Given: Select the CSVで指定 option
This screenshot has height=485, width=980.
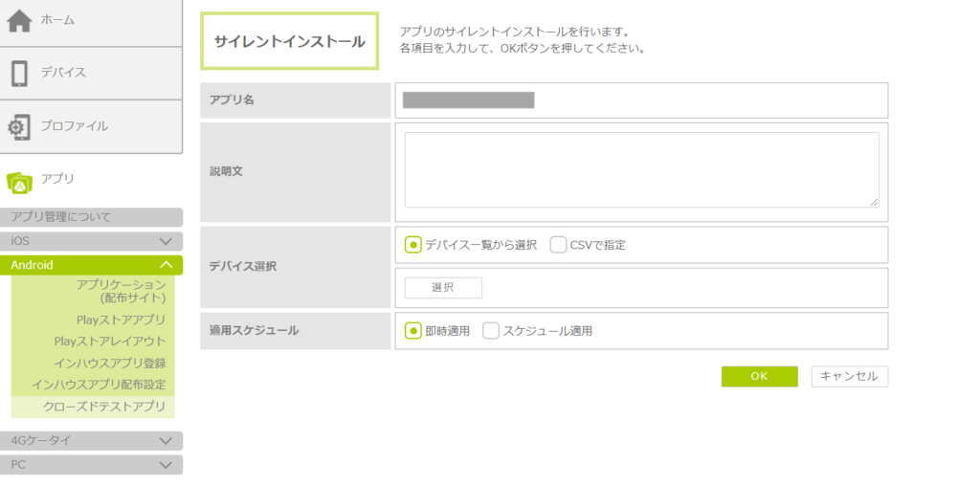Looking at the screenshot, I should point(559,245).
